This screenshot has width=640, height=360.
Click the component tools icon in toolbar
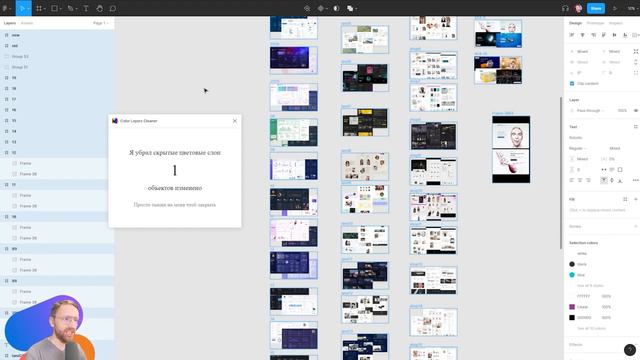(321, 8)
